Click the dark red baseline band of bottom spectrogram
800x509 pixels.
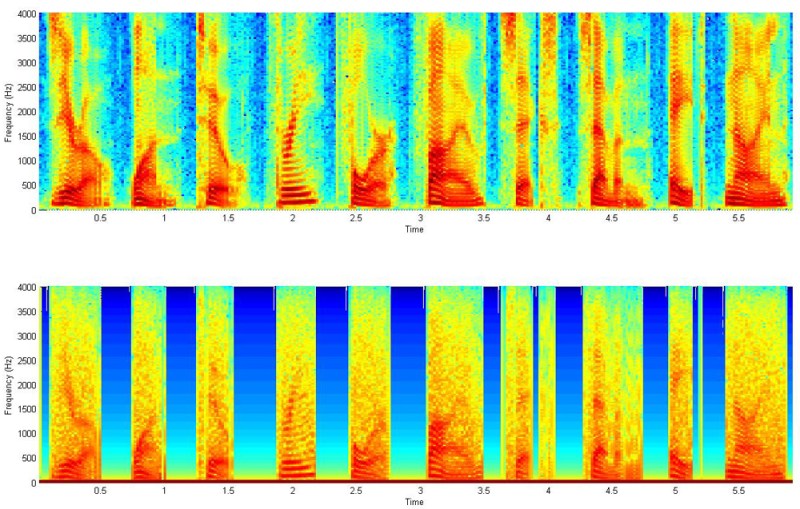pos(400,480)
